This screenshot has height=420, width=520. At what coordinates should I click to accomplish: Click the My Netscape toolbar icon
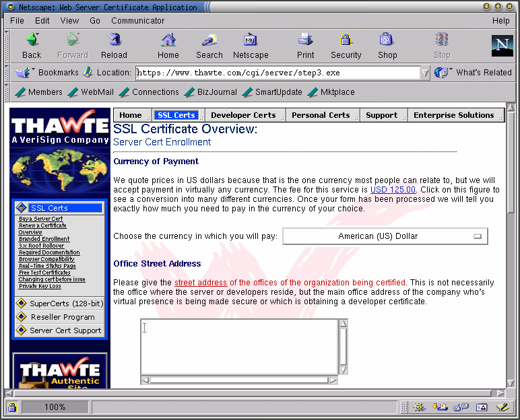click(x=251, y=45)
